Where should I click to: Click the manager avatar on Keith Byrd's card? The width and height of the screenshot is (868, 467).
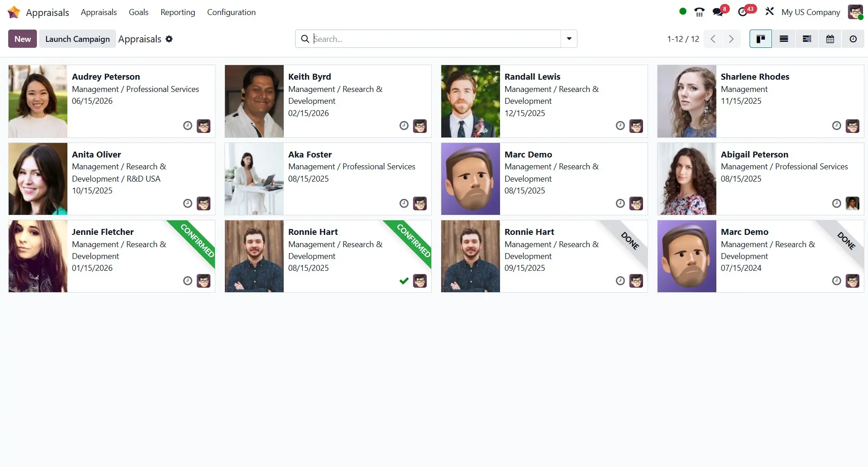point(420,126)
